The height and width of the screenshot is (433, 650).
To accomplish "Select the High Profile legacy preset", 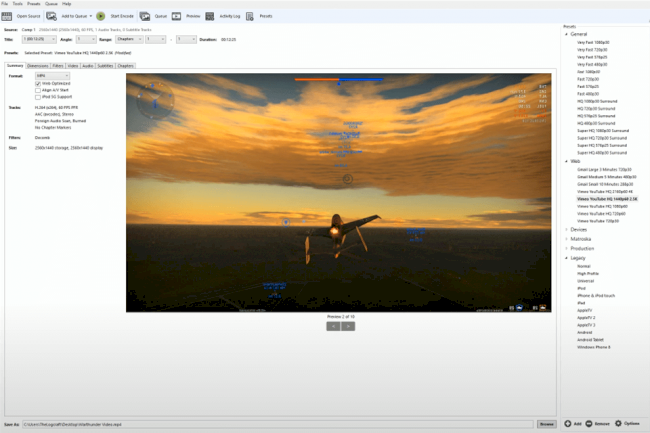I will (588, 273).
